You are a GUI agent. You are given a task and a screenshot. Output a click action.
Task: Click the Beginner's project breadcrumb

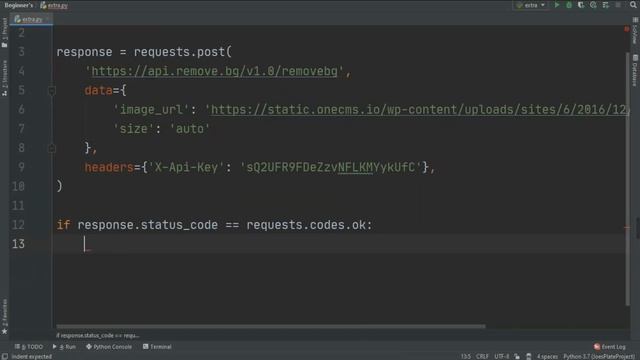click(x=19, y=5)
